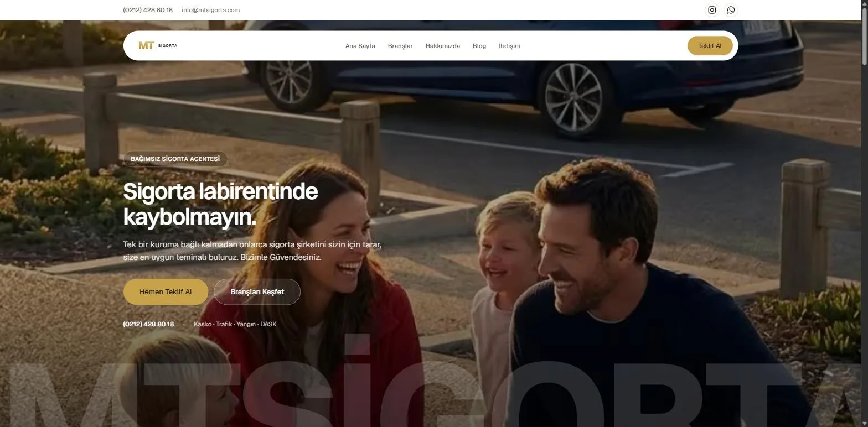This screenshot has width=868, height=427.
Task: Click the paragraph starting with Tek bir kuruma
Action: coord(252,251)
